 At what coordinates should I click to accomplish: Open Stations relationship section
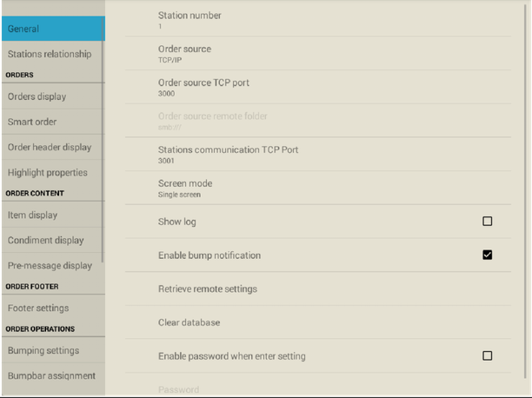pos(52,54)
